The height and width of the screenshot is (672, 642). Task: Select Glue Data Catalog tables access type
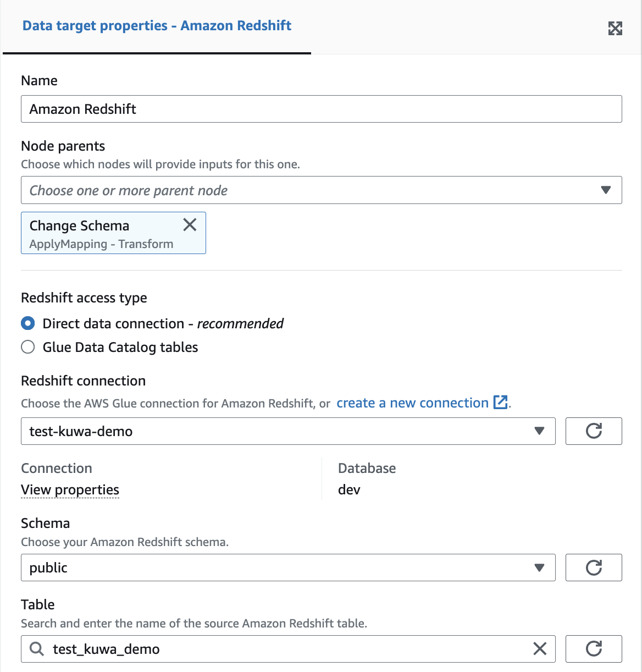(x=27, y=347)
